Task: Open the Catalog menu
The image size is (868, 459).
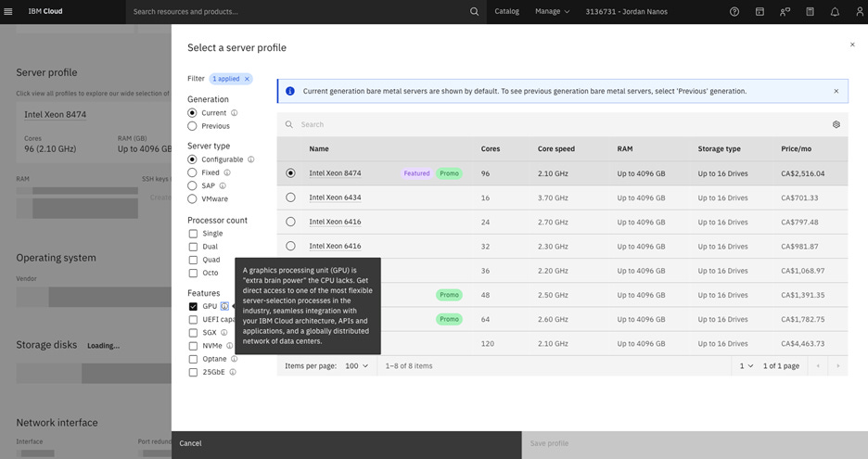Action: pos(506,12)
